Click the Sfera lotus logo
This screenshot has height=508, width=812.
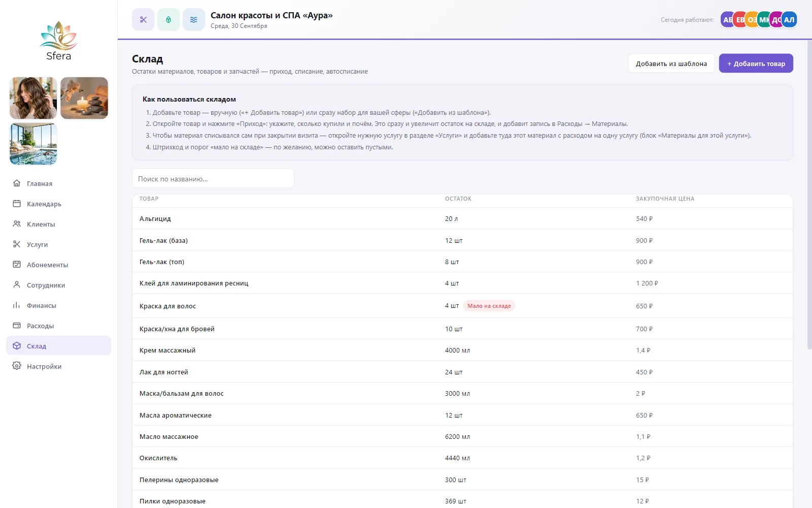click(58, 41)
